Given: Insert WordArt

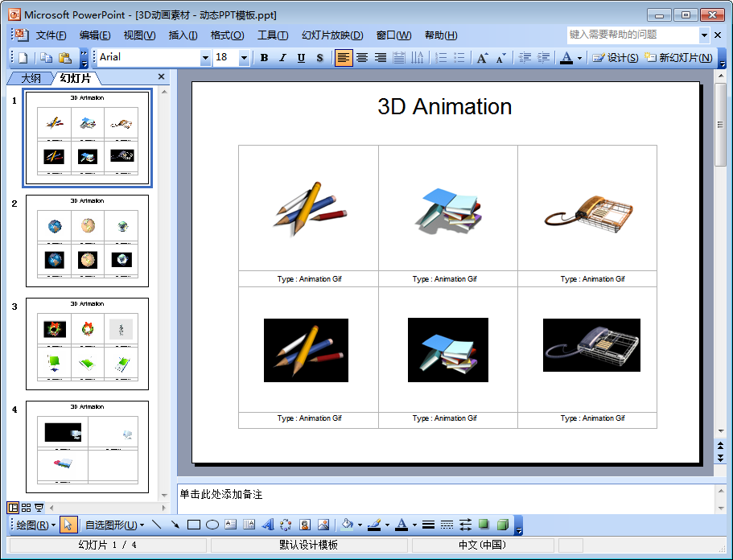Looking at the screenshot, I should coord(268,525).
